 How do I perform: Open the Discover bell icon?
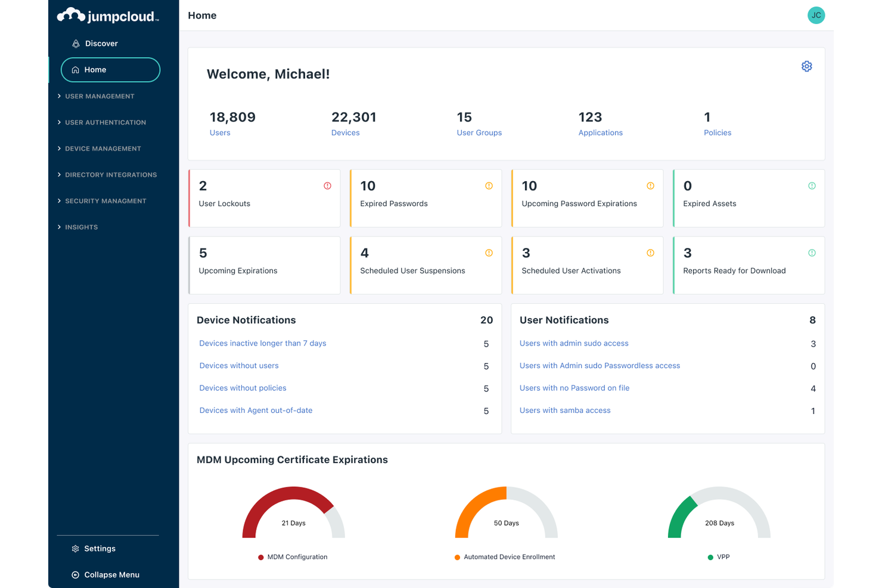point(76,43)
